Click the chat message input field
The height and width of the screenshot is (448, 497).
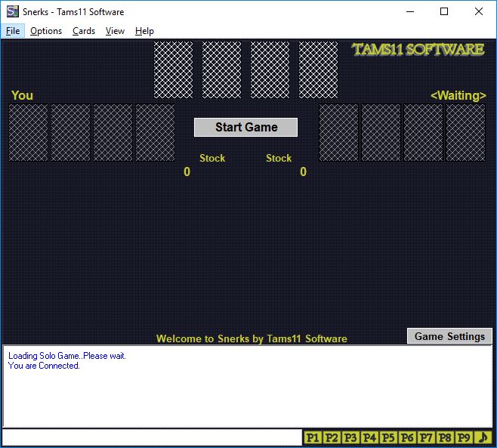pos(152,437)
